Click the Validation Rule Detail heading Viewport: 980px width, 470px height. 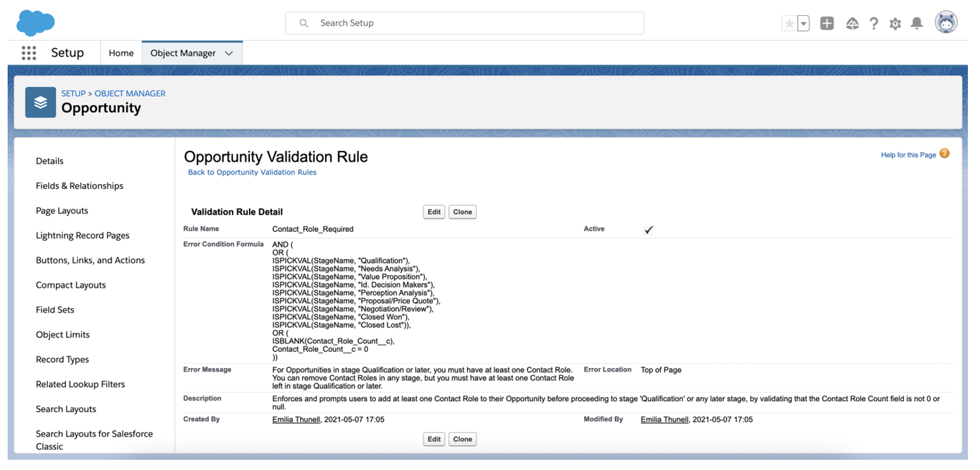pos(237,212)
